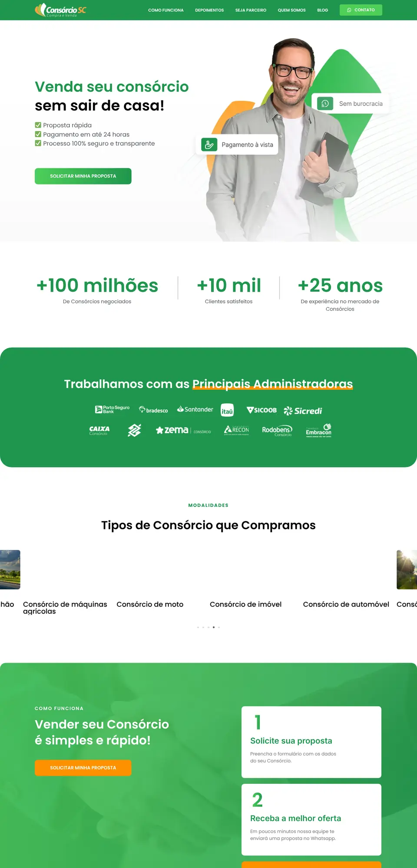Open the Como Funciona menu item
Image resolution: width=417 pixels, height=868 pixels.
(166, 10)
